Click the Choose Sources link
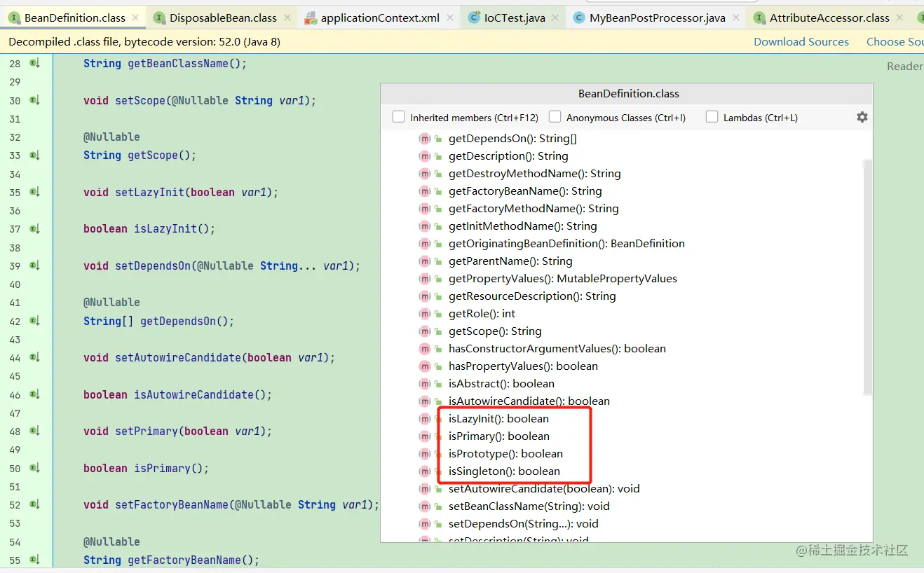 pos(895,42)
